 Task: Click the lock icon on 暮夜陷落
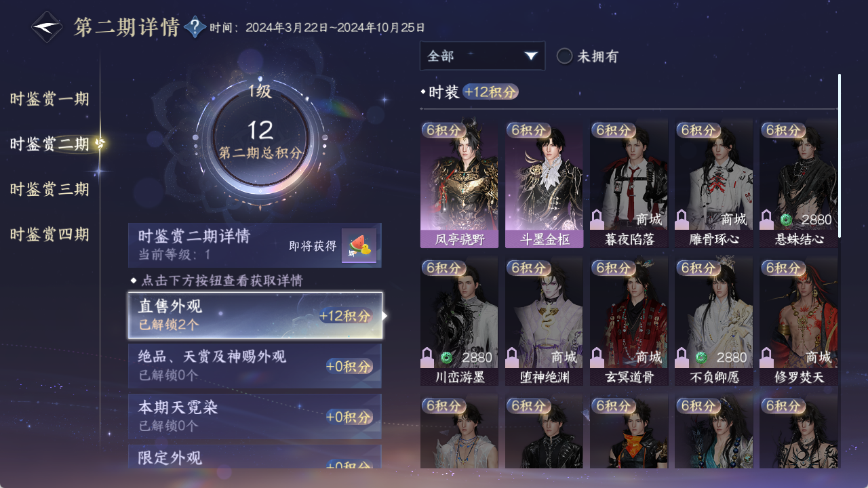(597, 219)
